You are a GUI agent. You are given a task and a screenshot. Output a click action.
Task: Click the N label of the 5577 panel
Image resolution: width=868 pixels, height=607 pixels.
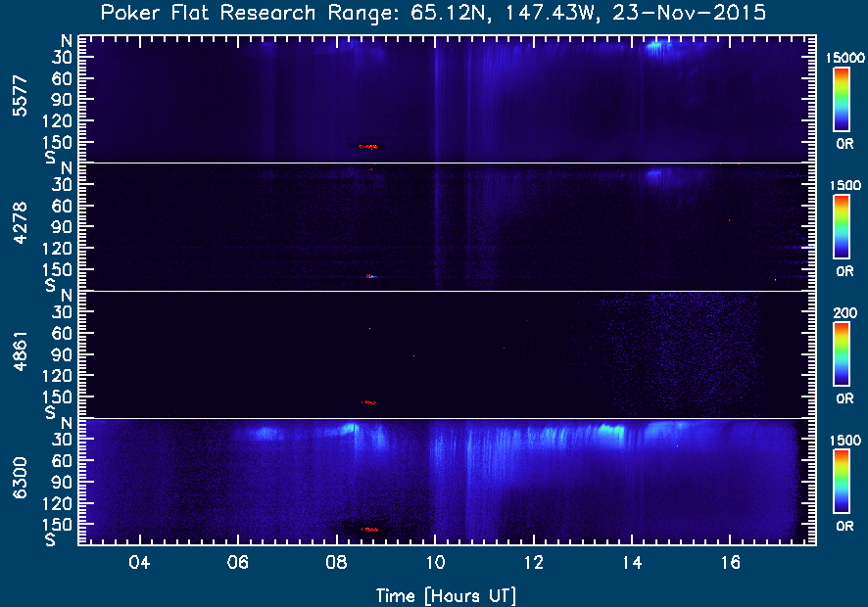(67, 41)
